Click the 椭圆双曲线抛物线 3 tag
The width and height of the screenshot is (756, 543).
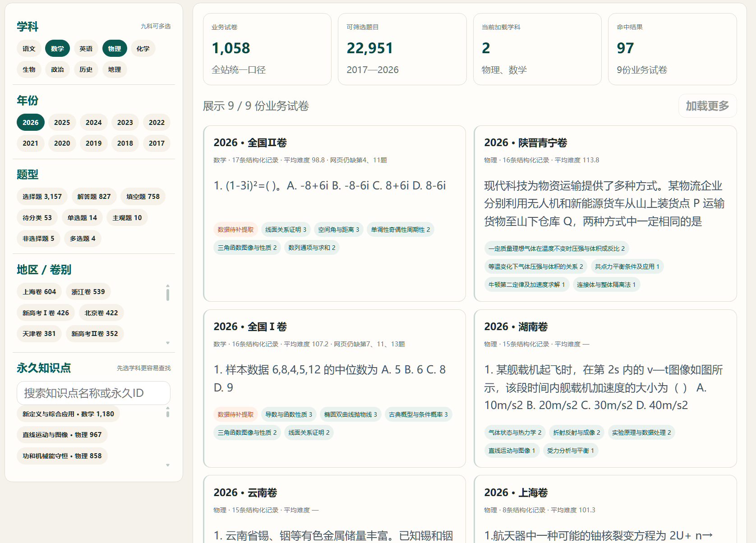pyautogui.click(x=350, y=414)
